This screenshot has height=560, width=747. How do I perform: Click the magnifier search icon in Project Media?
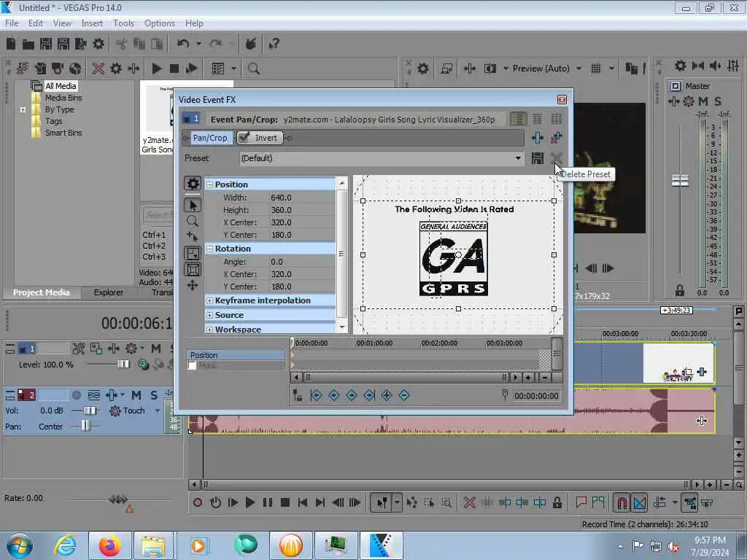coord(253,69)
